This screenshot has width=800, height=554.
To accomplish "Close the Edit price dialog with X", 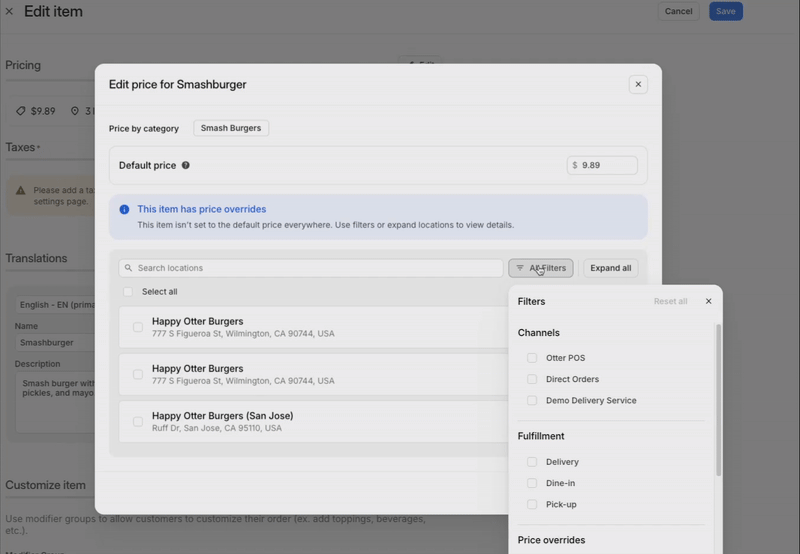I will tap(638, 84).
